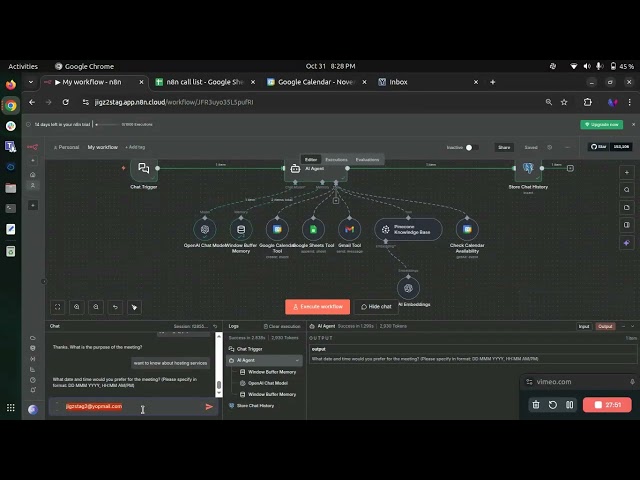The height and width of the screenshot is (480, 640).
Task: Open the AI assistant sparkle icon
Action: point(627,243)
